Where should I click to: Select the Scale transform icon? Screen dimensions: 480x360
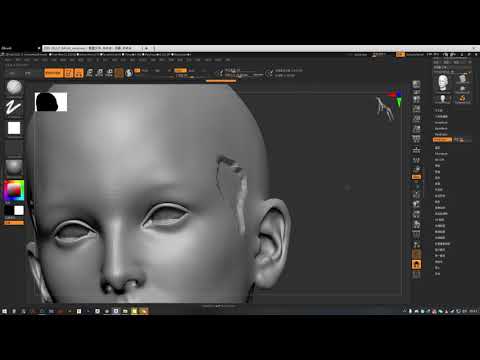click(99, 73)
